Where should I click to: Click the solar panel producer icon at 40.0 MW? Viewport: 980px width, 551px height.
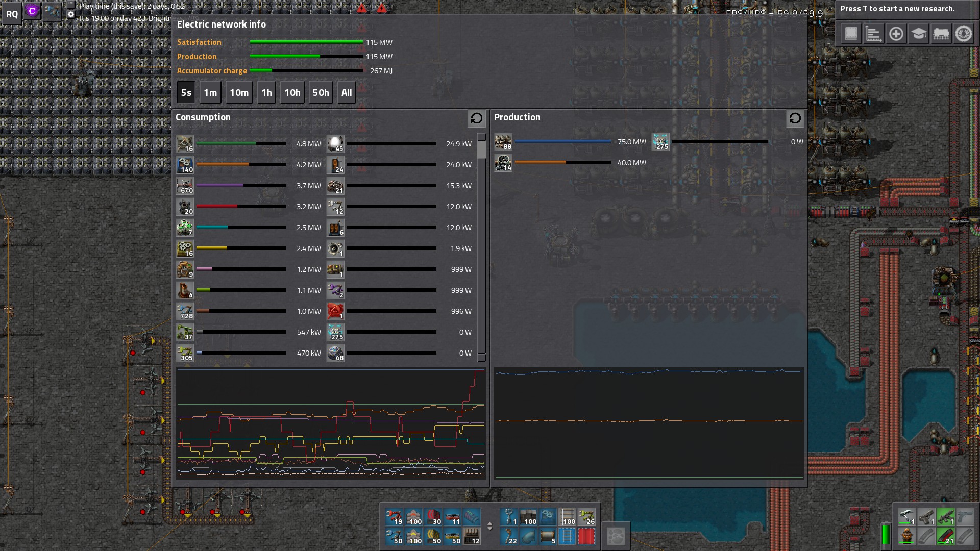coord(503,163)
